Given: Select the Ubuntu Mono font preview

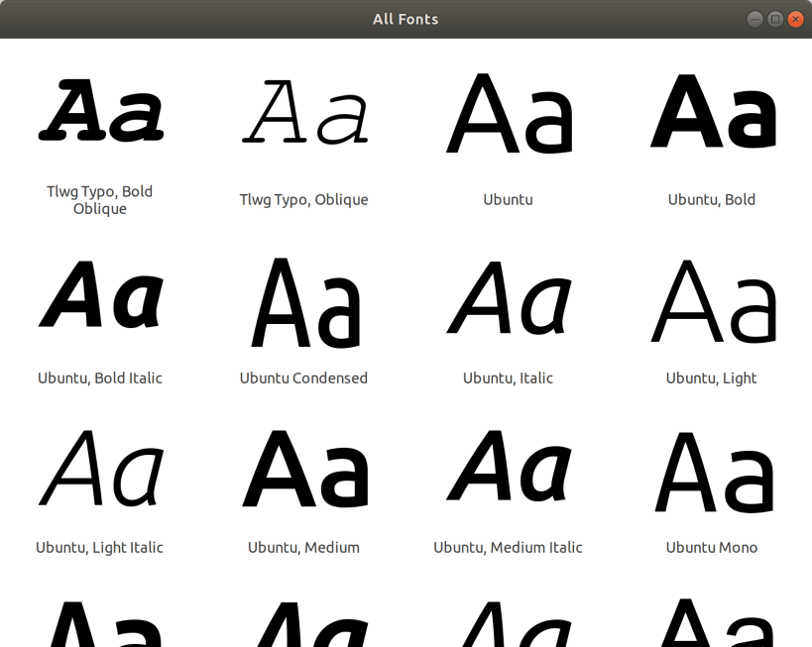Looking at the screenshot, I should (x=713, y=472).
